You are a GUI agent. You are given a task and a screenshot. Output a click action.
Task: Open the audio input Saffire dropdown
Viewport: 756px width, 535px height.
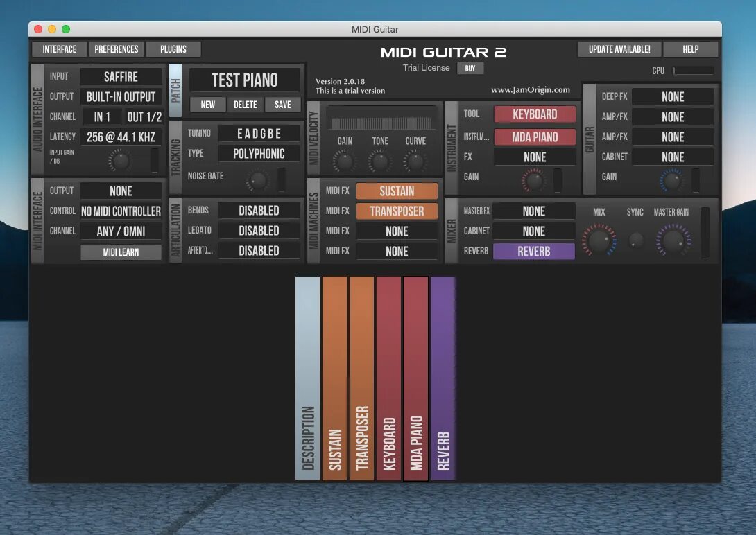tap(121, 76)
